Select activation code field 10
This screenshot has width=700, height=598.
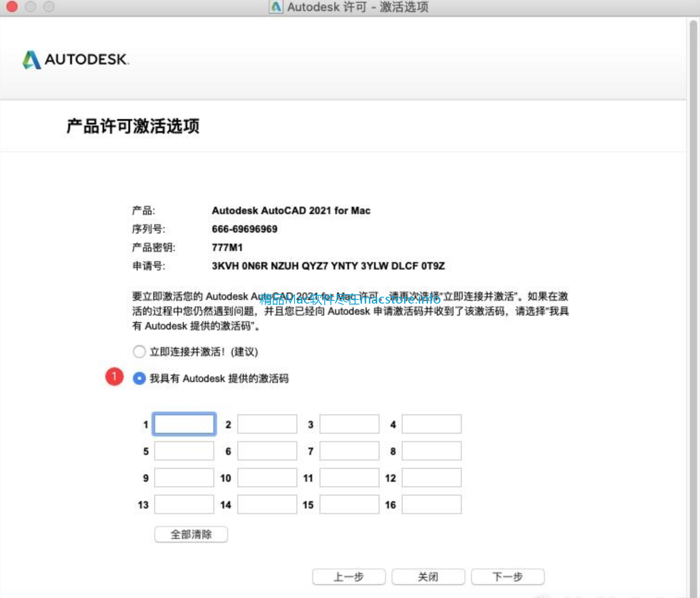267,478
